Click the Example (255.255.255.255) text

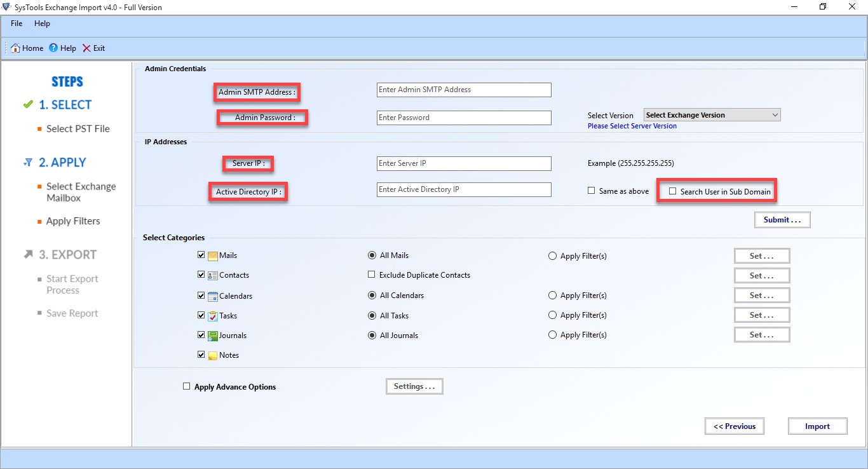[x=630, y=163]
